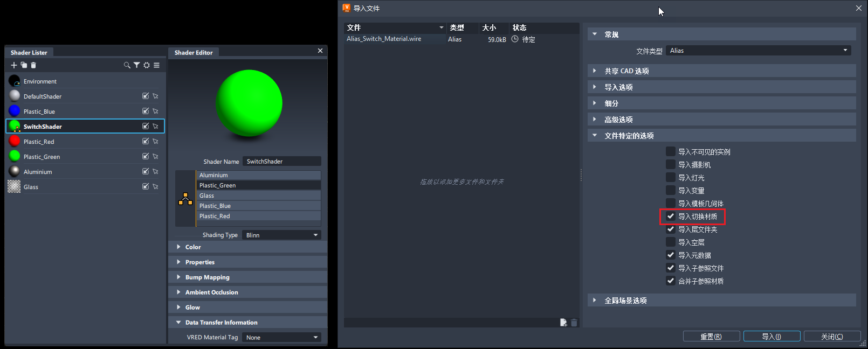868x349 pixels.
Task: Open Shader Lister hamburger menu
Action: [156, 65]
